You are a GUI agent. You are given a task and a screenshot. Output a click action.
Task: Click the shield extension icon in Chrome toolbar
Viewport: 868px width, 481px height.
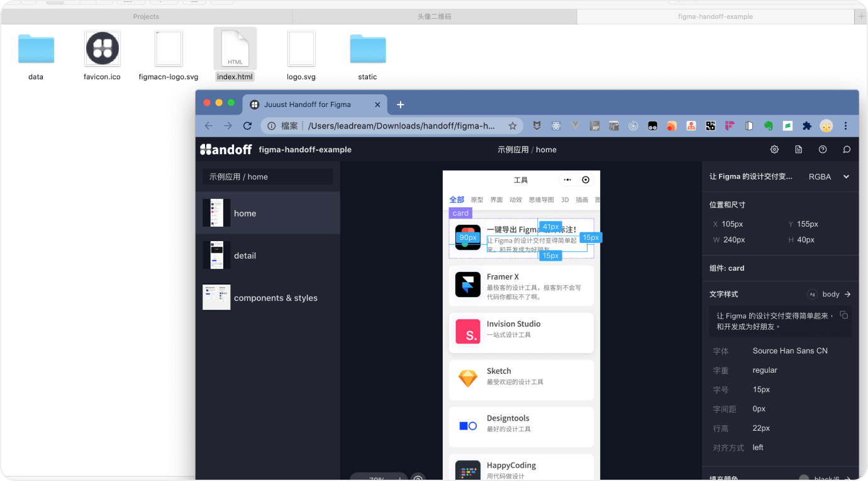[x=537, y=126]
